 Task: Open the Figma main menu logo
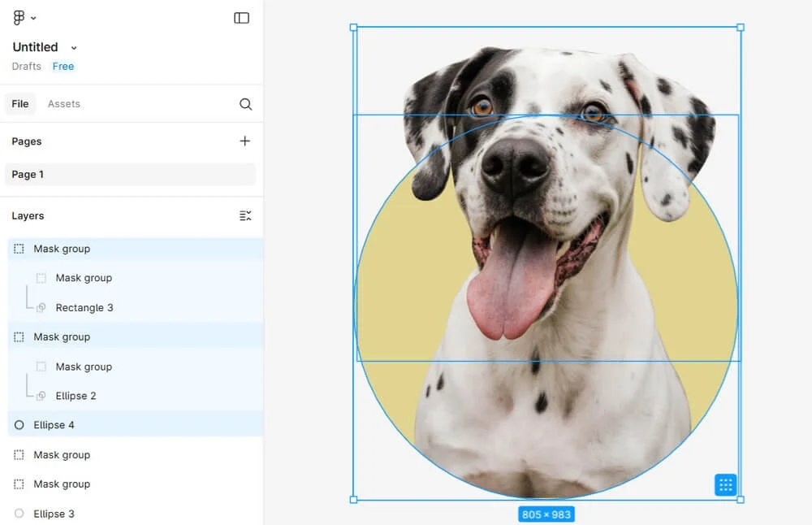tap(19, 18)
